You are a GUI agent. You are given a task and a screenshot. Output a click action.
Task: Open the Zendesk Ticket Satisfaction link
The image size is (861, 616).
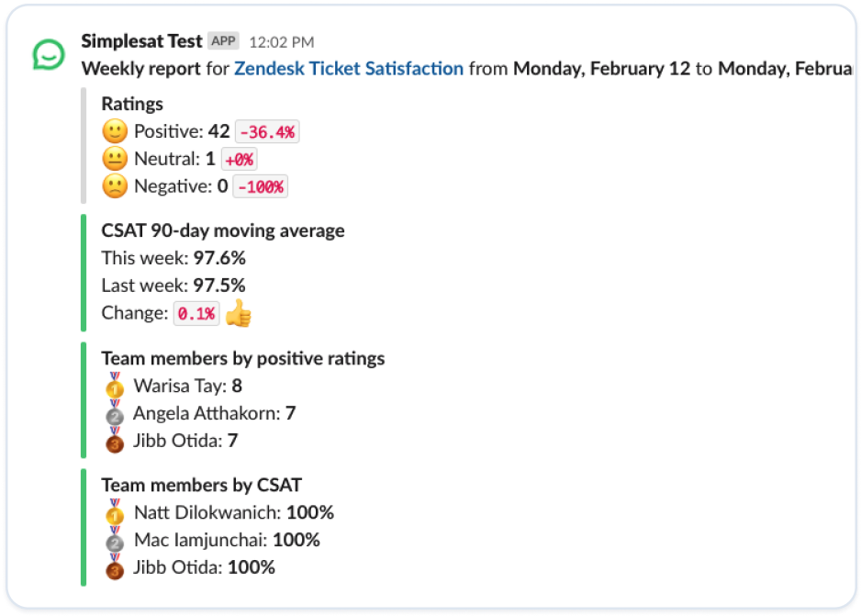pos(349,69)
